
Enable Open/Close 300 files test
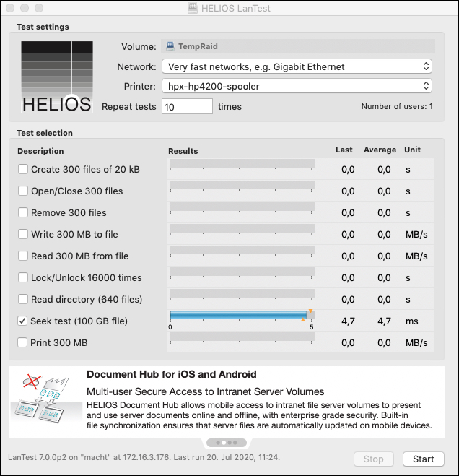pos(23,191)
